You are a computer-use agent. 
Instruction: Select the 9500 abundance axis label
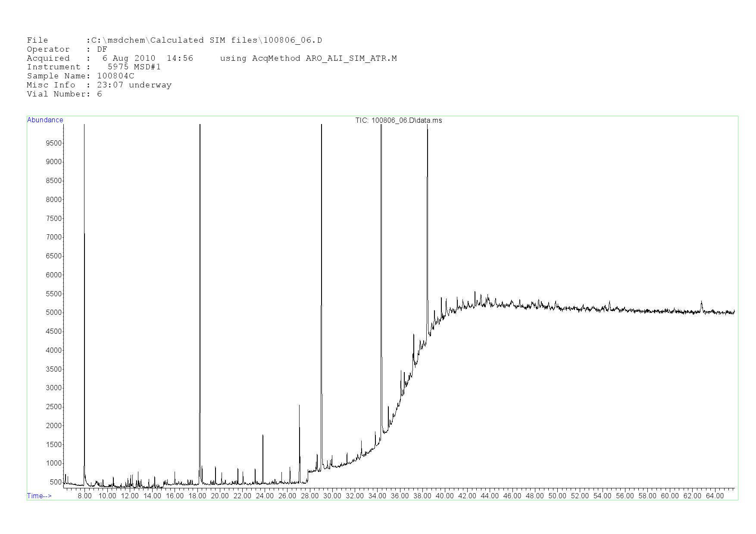click(x=54, y=143)
